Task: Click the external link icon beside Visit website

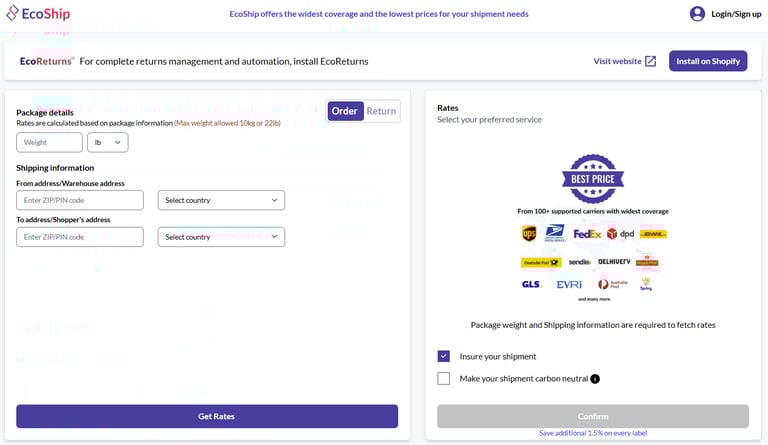Action: (651, 61)
